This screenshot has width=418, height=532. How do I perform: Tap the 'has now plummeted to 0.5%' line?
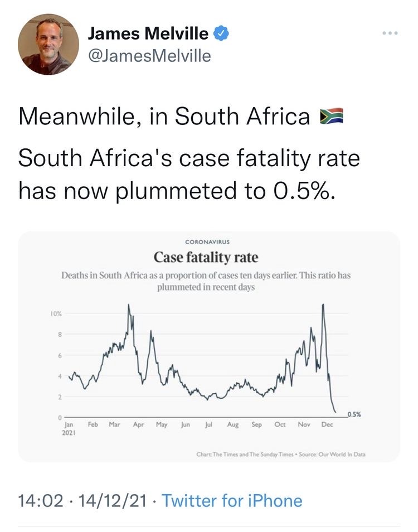tap(177, 191)
